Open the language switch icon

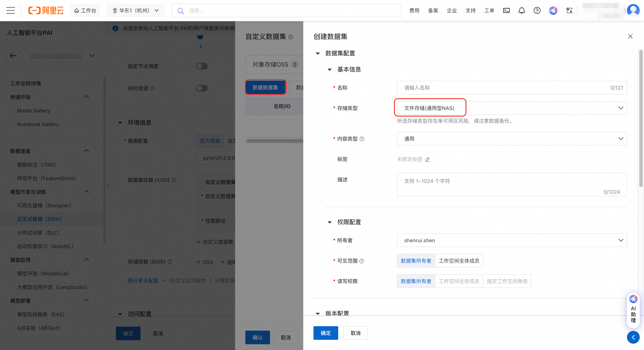(x=569, y=10)
